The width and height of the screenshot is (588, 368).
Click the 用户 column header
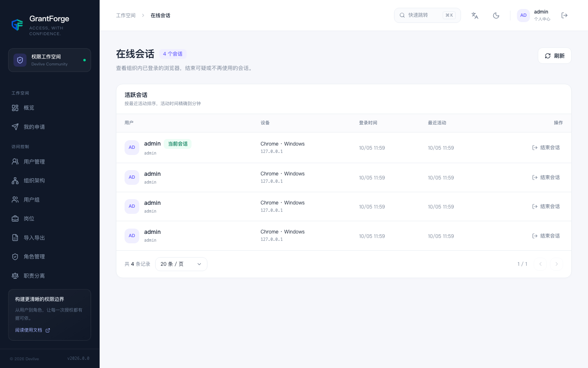[129, 123]
